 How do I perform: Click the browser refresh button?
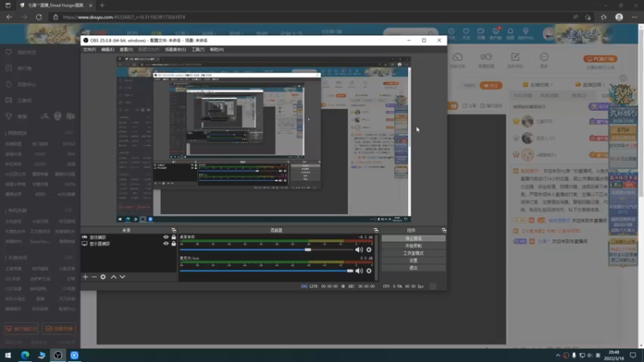click(x=39, y=17)
